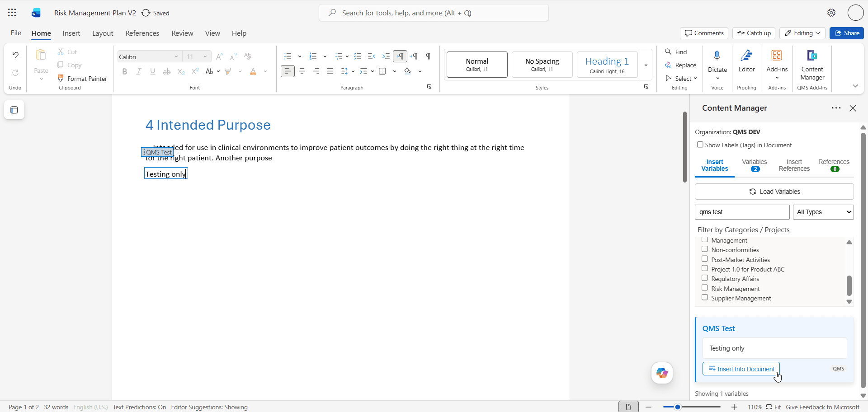
Task: Apply bold formatting
Action: 125,71
